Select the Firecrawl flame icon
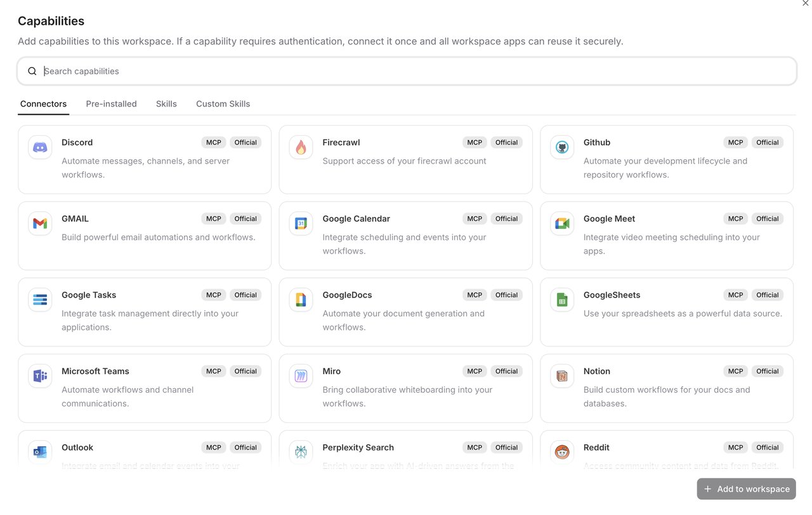This screenshot has height=515, width=812. pyautogui.click(x=301, y=147)
